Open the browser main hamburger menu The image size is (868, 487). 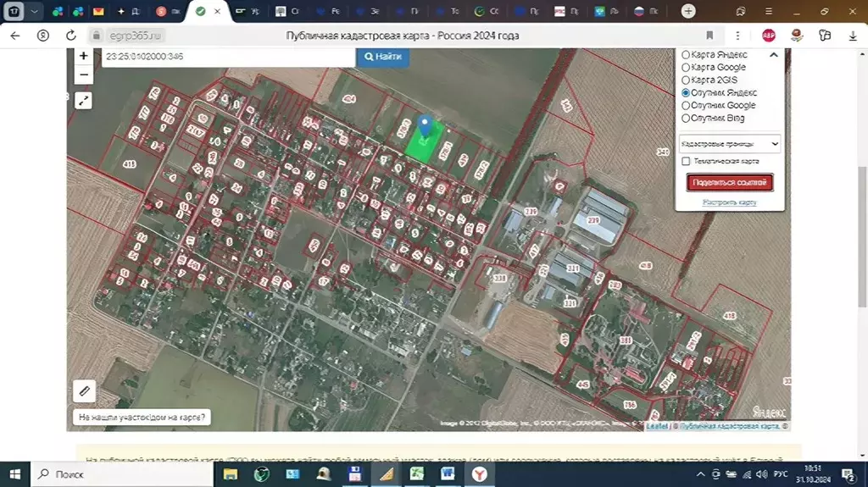click(x=768, y=11)
